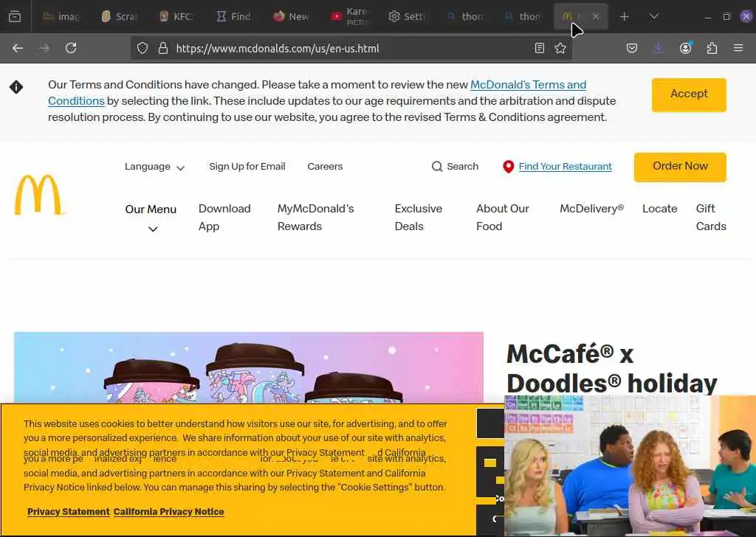Open the Careers link
Image resolution: width=756 pixels, height=537 pixels.
[325, 167]
